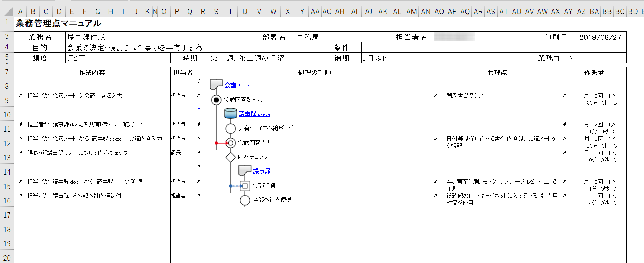Viewport: 644px width, 263px height.
Task: Click the circle node for 各部へ社内便送付
Action: pos(245,200)
